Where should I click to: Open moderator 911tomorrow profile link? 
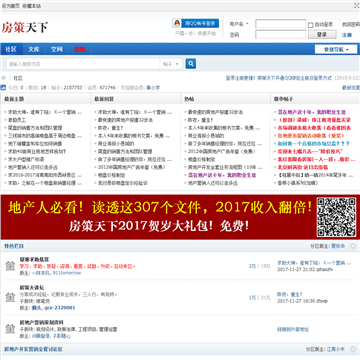pyautogui.click(x=67, y=273)
